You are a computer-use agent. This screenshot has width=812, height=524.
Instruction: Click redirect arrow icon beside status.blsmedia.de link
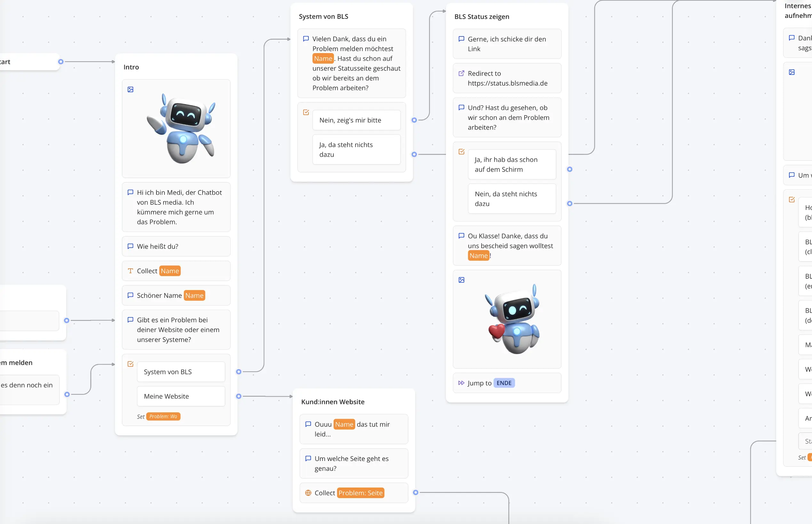tap(461, 73)
